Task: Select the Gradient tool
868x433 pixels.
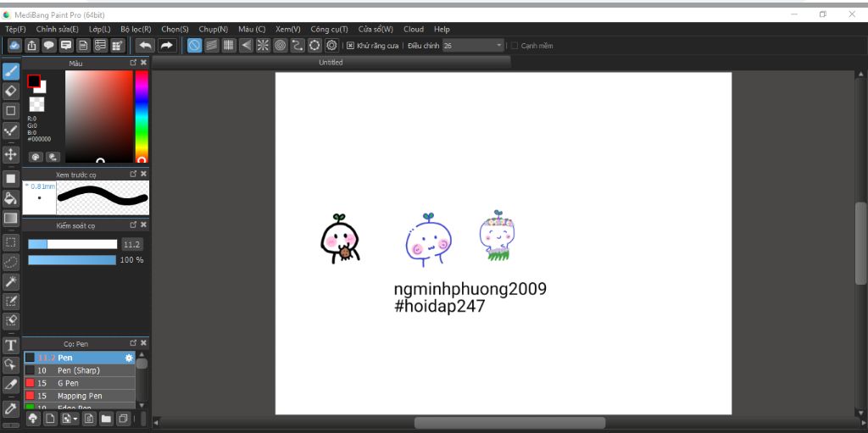Action: pyautogui.click(x=10, y=218)
